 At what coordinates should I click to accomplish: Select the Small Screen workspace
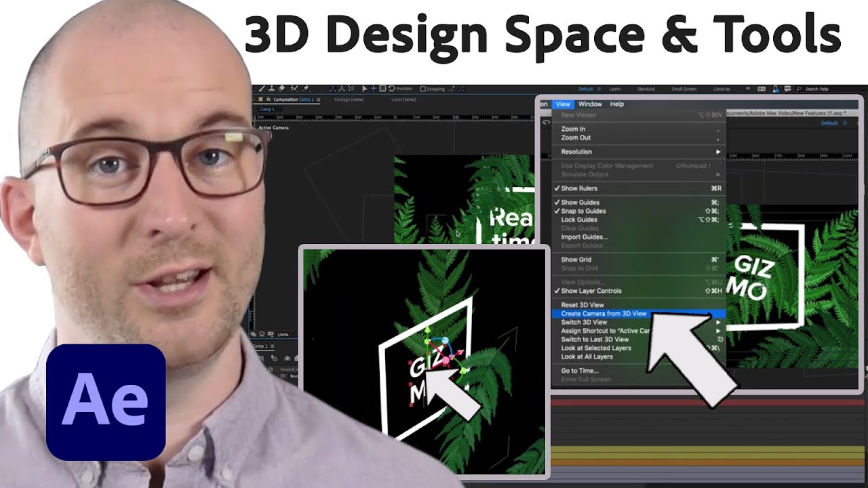pyautogui.click(x=684, y=89)
